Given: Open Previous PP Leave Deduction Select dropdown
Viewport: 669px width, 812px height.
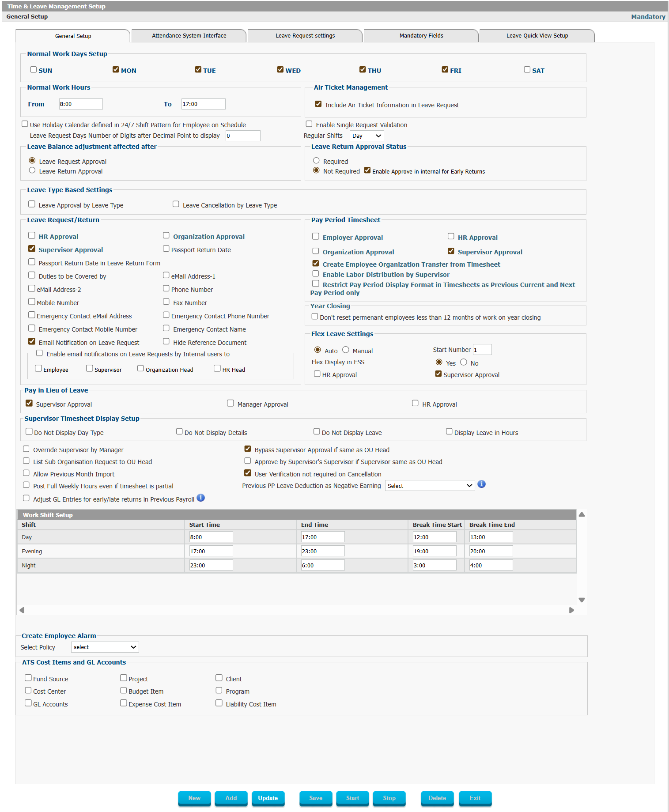Looking at the screenshot, I should pyautogui.click(x=430, y=486).
